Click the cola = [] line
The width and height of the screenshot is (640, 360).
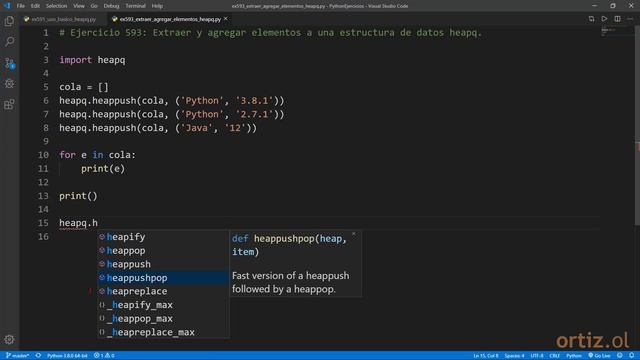pos(84,87)
